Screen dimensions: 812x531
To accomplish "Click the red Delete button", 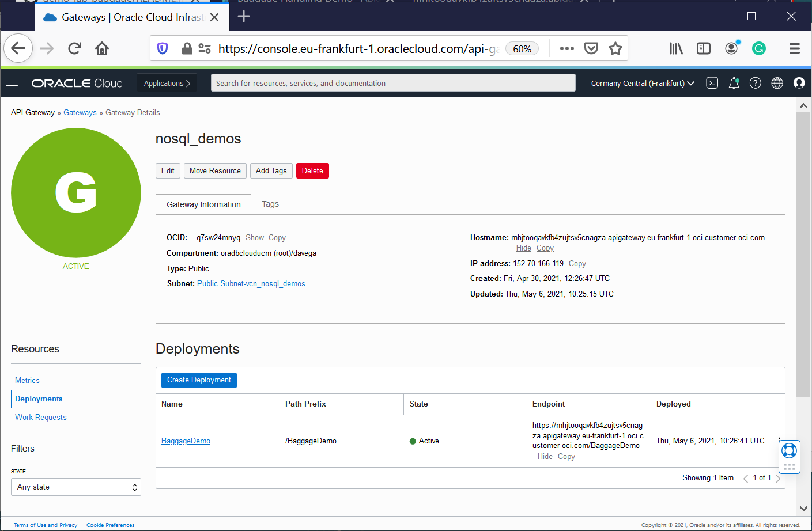I will pos(312,170).
